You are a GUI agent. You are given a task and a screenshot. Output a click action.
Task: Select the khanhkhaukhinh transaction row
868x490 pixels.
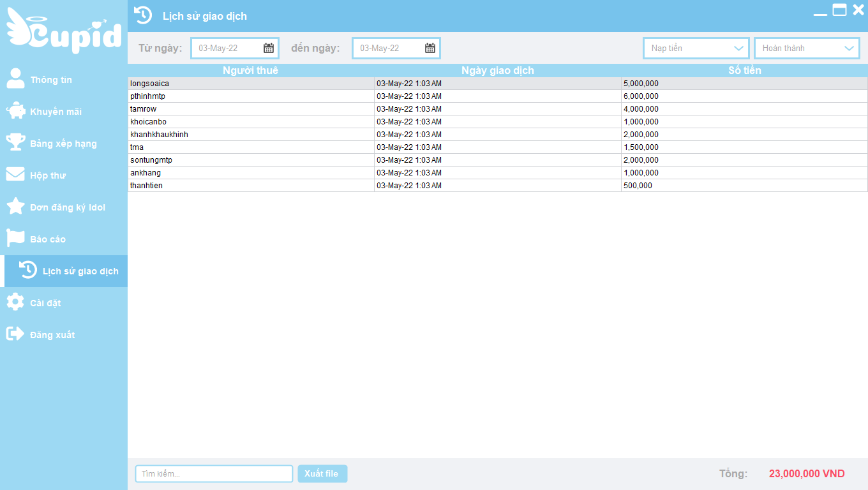[250, 135]
